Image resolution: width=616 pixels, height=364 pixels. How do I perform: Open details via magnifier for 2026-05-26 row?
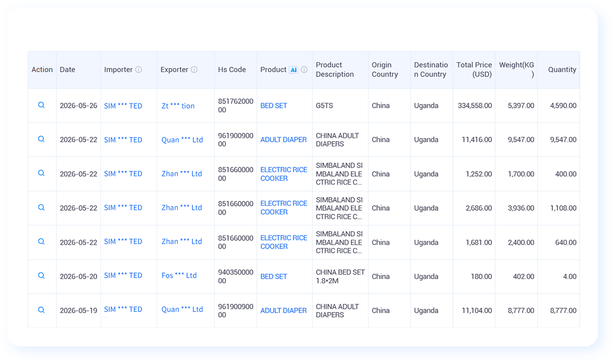pyautogui.click(x=41, y=105)
